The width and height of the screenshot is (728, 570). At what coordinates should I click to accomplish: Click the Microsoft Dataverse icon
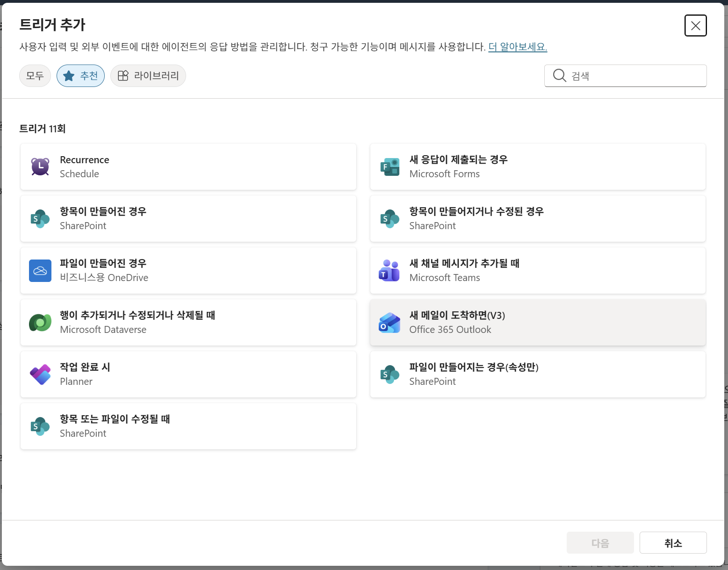40,323
